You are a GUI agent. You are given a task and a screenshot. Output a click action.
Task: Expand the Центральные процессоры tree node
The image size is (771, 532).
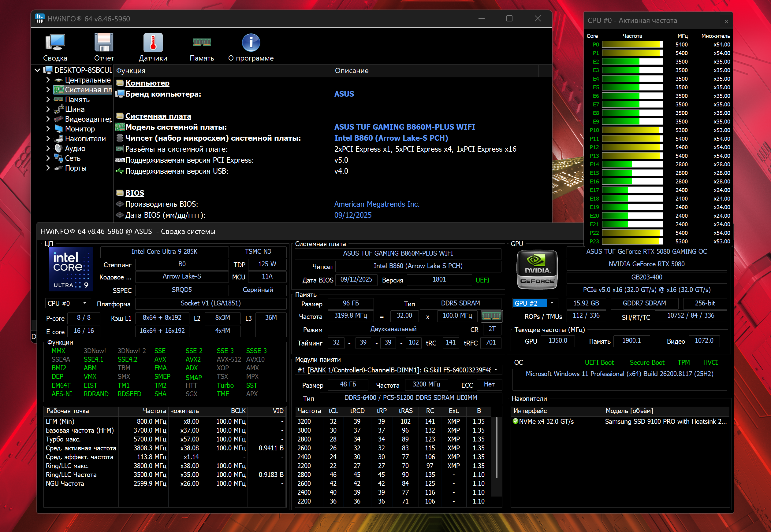pyautogui.click(x=48, y=80)
